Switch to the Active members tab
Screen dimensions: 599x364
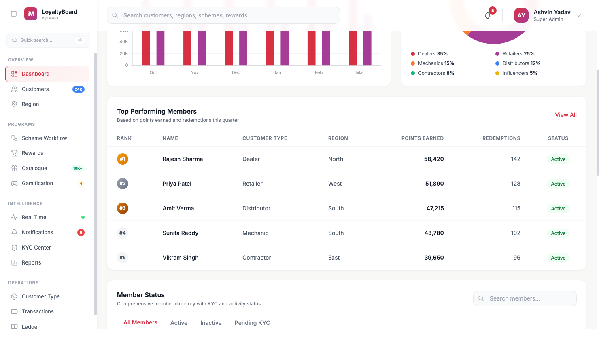179,322
